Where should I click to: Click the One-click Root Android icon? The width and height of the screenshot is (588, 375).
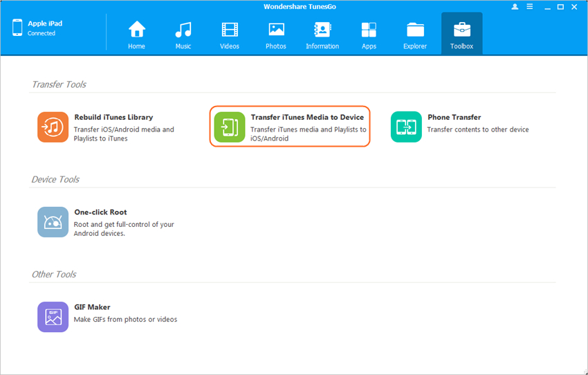53,222
